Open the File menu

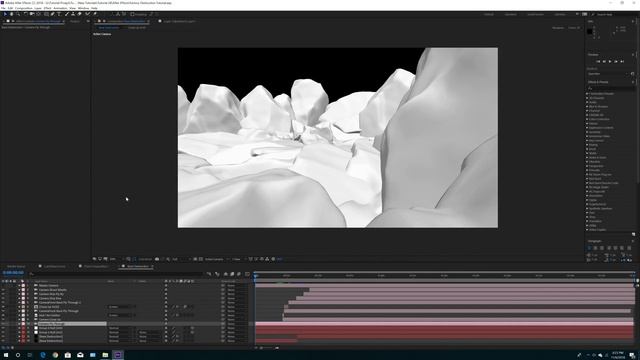click(x=3, y=8)
